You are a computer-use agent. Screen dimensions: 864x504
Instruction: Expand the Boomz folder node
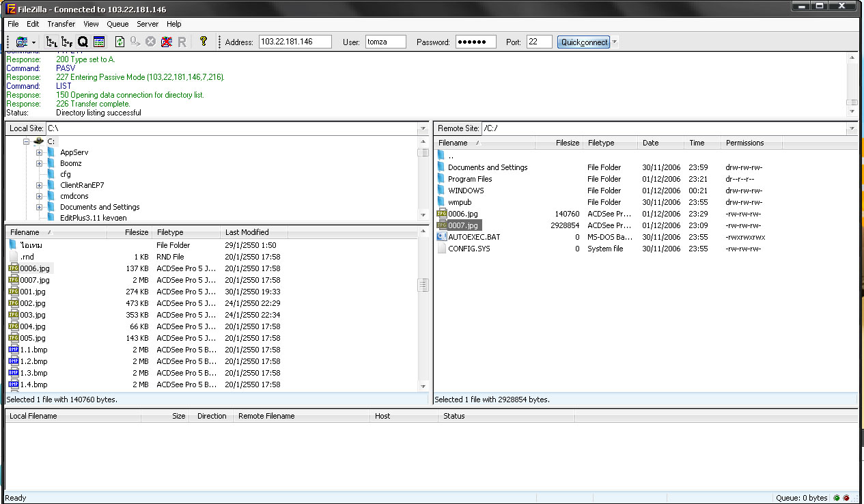[x=40, y=163]
